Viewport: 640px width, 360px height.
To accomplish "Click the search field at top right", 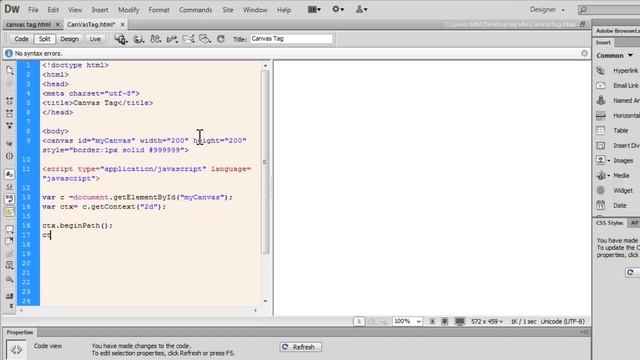I will pos(610,9).
